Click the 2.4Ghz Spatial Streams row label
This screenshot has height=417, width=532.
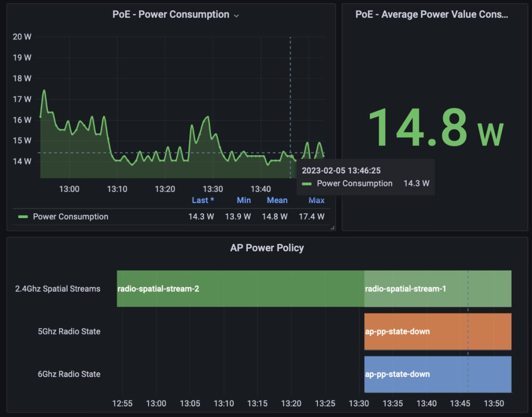[x=58, y=289]
